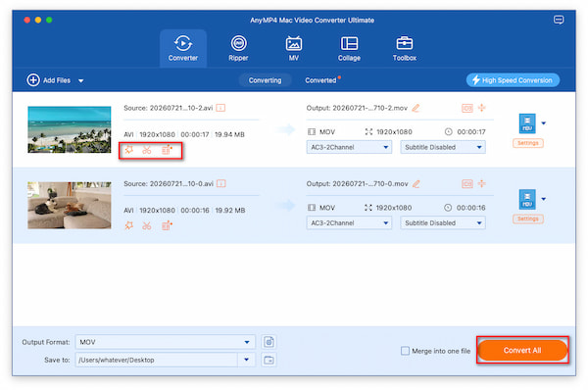Open Settings for the 710-2.mov output
The width and height of the screenshot is (588, 390).
pyautogui.click(x=527, y=143)
